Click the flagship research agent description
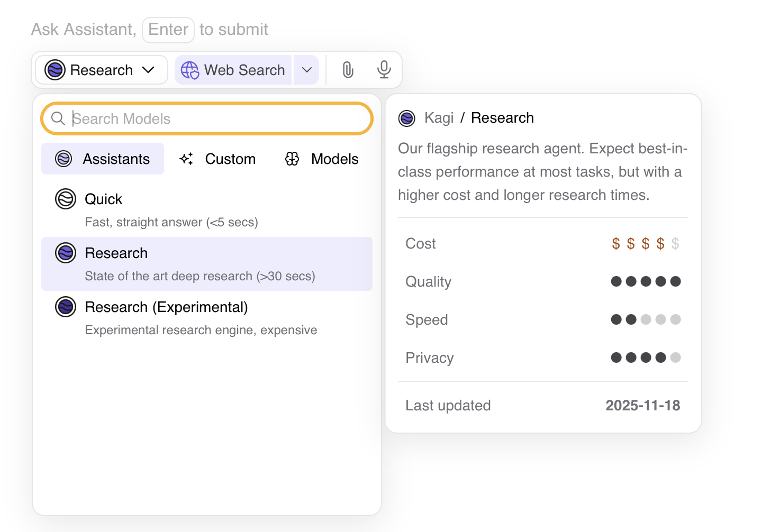Screen dimensions: 762x532 coord(543,172)
